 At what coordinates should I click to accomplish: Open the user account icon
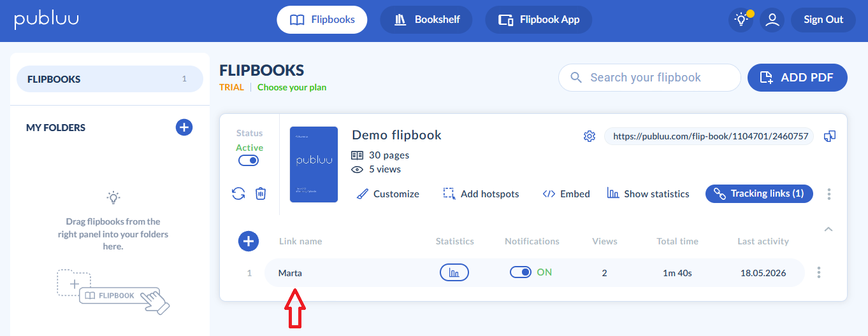pyautogui.click(x=772, y=20)
